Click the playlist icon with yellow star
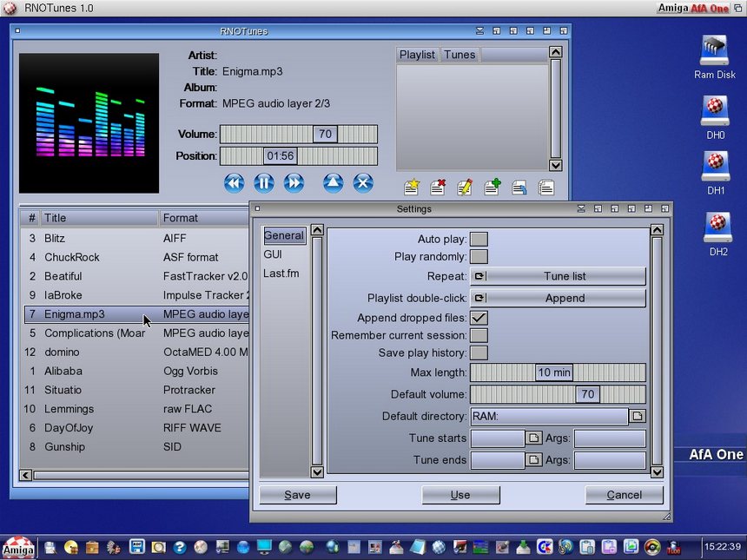The width and height of the screenshot is (747, 560). point(412,187)
